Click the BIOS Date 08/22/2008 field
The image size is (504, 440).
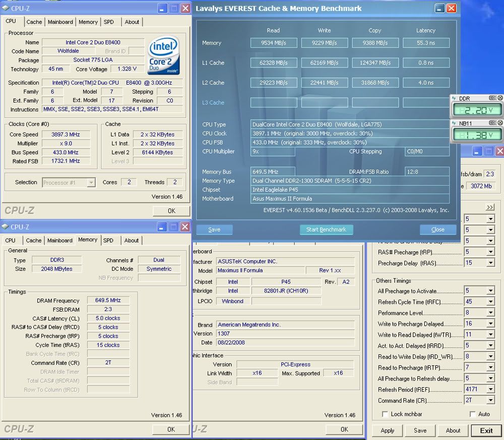(x=285, y=342)
